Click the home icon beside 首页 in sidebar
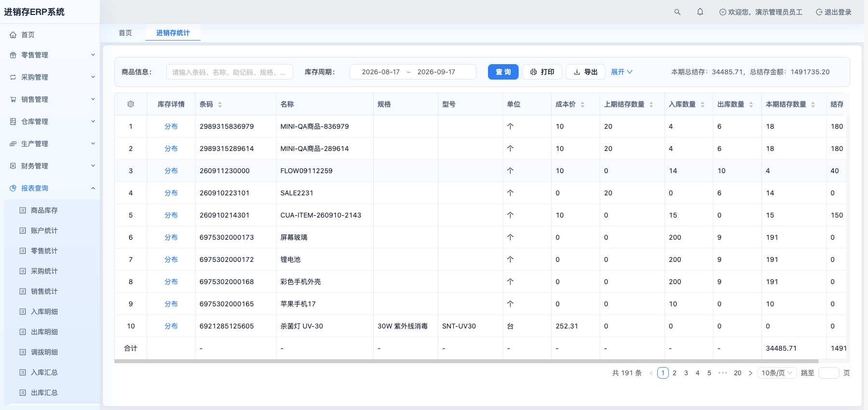This screenshot has height=410, width=868. (13, 35)
